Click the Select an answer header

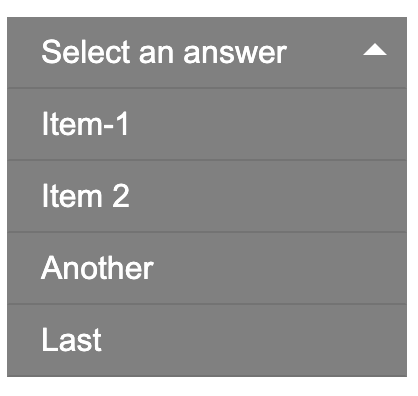[x=207, y=53]
